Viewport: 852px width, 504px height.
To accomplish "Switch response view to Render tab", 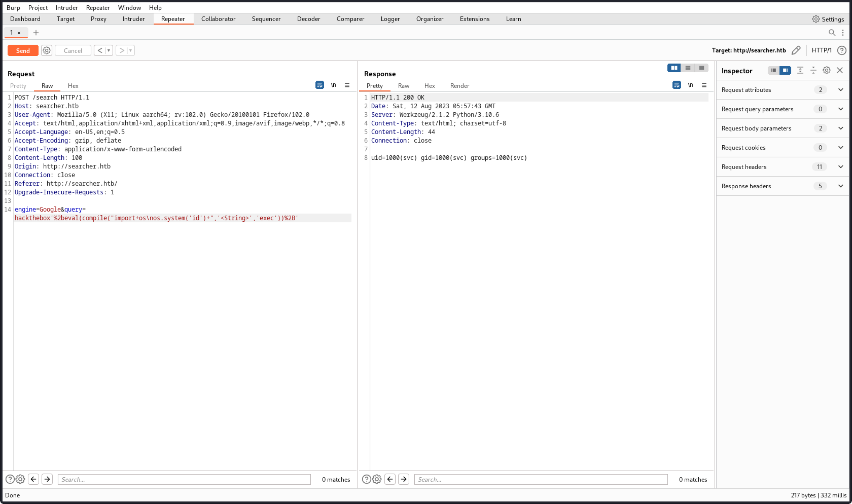I will 460,86.
